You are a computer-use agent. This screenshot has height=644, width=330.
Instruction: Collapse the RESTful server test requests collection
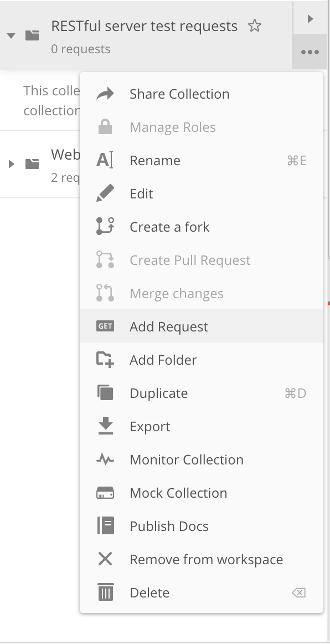tap(12, 36)
